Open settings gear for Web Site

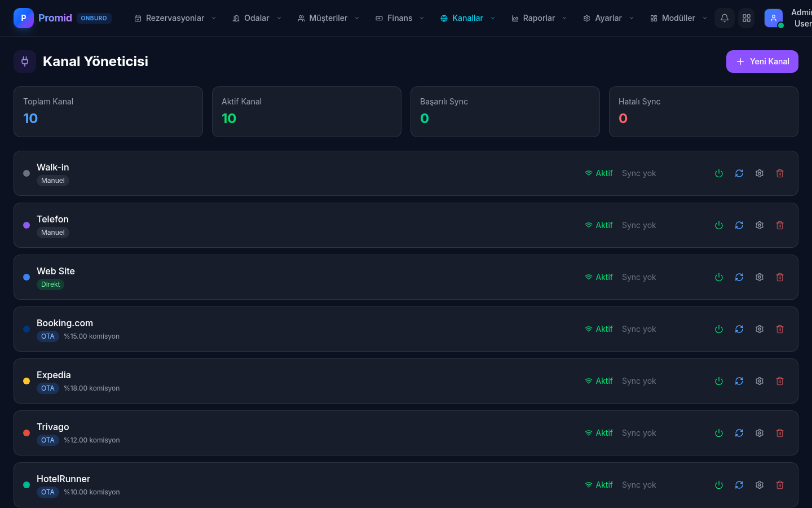point(760,277)
